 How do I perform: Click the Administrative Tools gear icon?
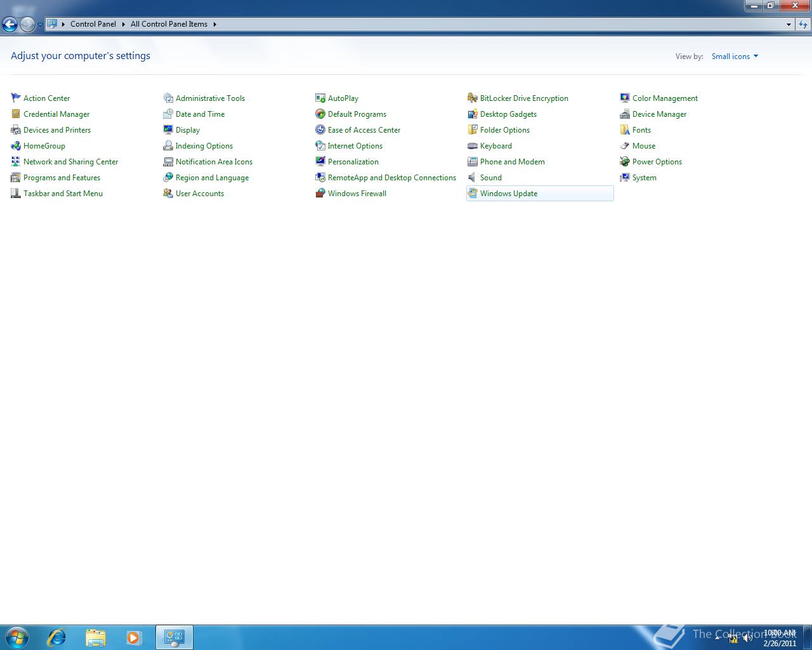168,98
